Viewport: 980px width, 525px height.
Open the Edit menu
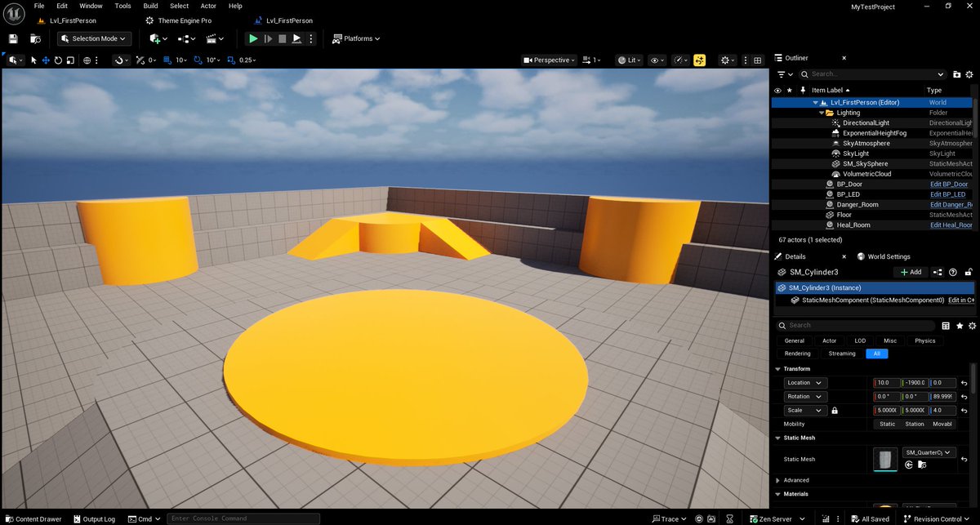tap(61, 6)
